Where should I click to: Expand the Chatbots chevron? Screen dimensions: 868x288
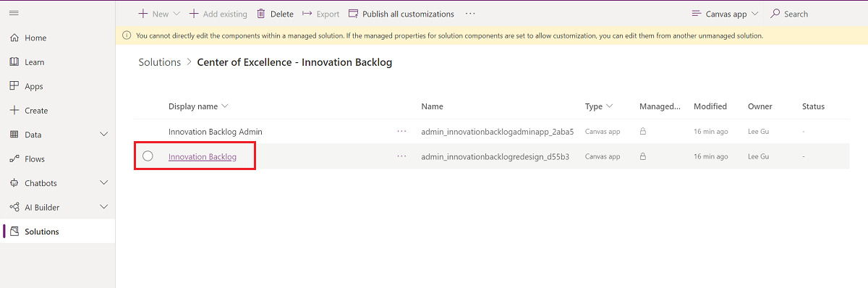point(103,183)
